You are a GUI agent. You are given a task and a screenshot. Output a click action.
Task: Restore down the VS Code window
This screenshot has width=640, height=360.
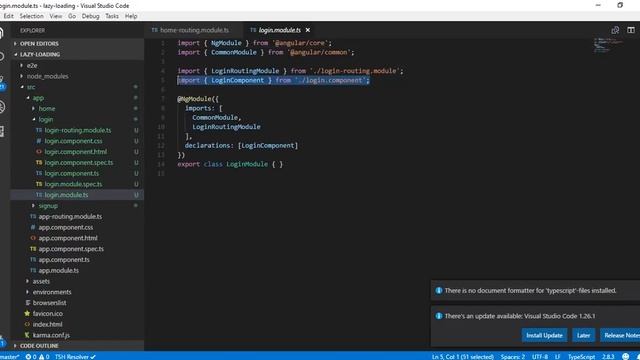pyautogui.click(x=620, y=5)
